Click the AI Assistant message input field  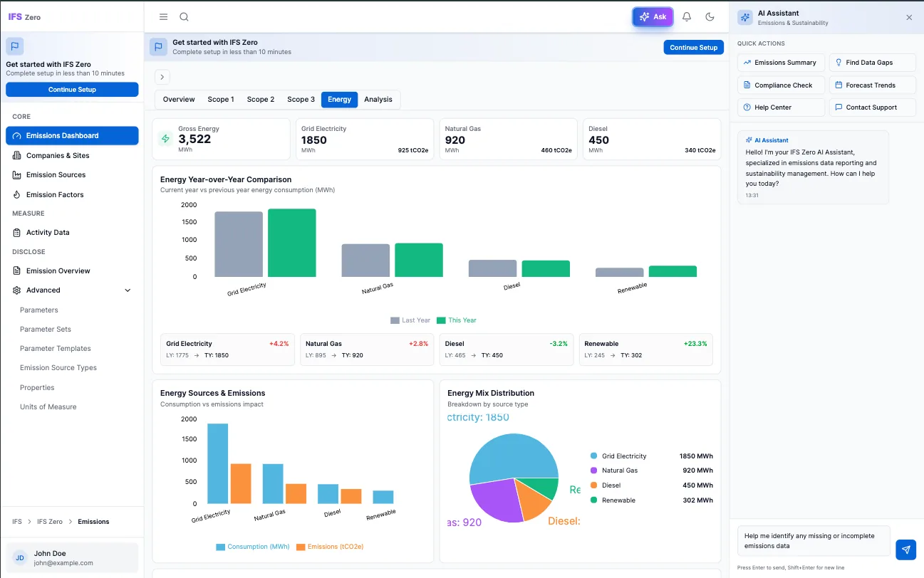pos(813,541)
